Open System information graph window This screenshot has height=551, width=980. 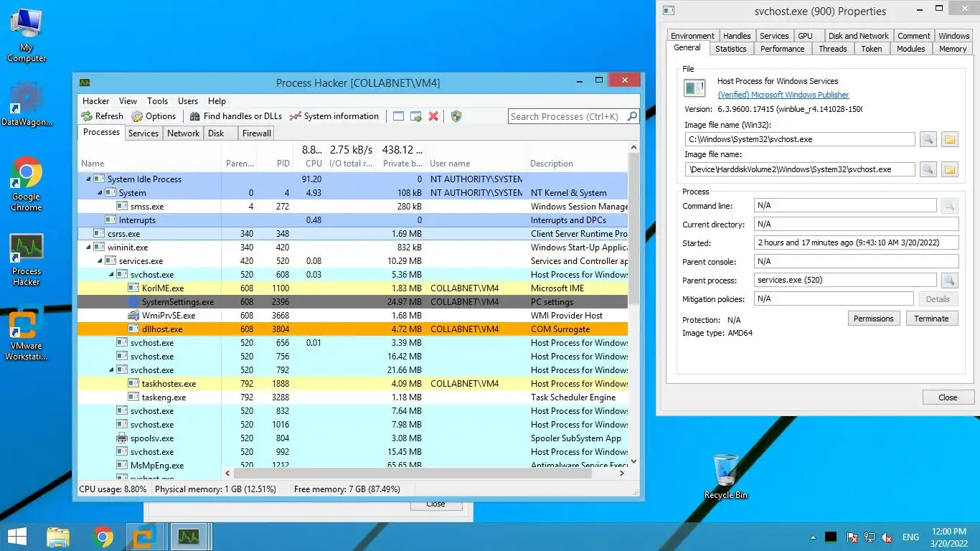coord(334,116)
